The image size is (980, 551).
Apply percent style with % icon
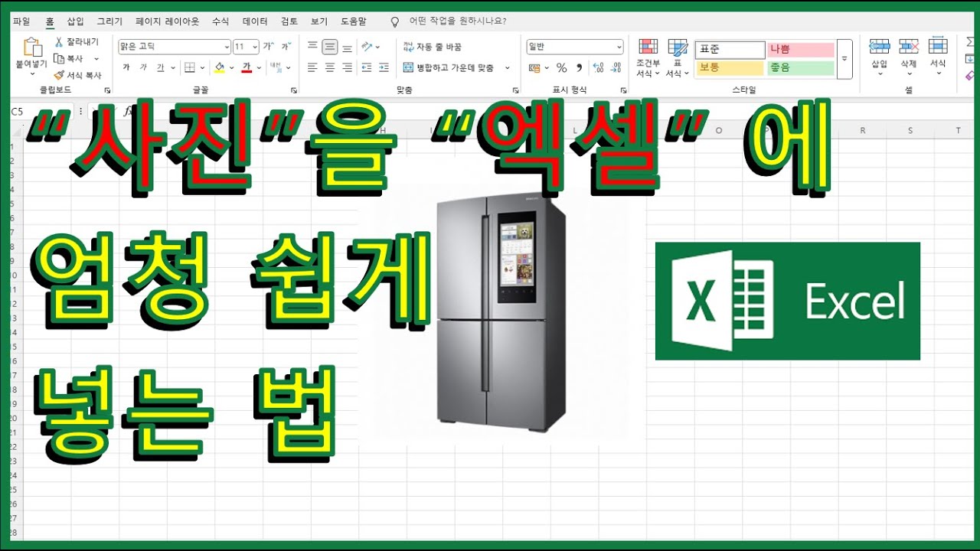[561, 67]
